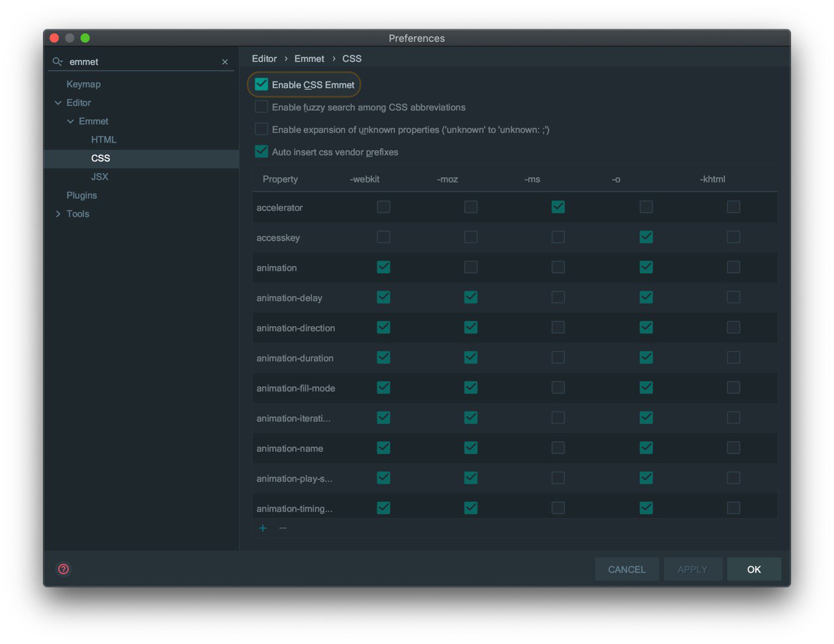Click the -khtml column header
The width and height of the screenshot is (834, 644).
click(x=713, y=179)
